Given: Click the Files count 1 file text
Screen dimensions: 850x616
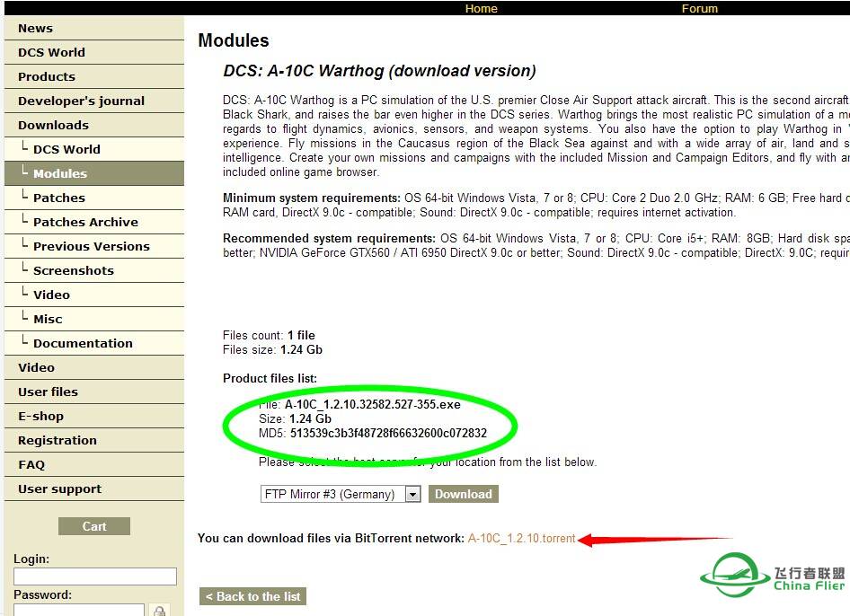Looking at the screenshot, I should 269,335.
